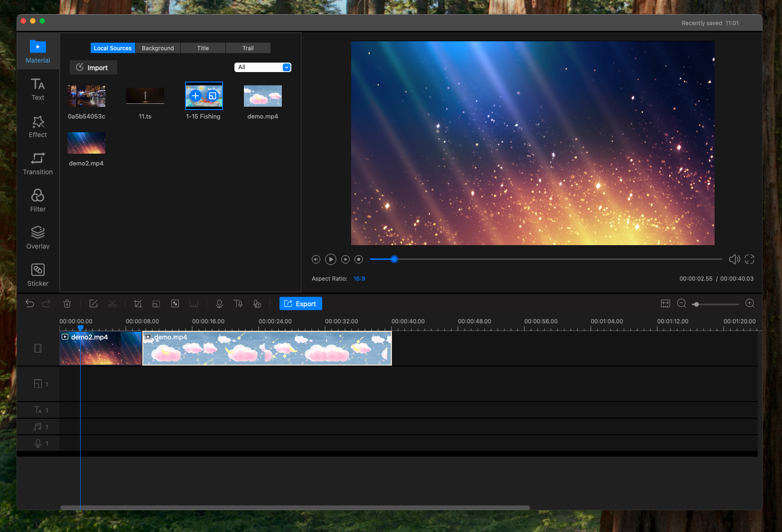Click the Import button
782x532 pixels.
point(93,67)
